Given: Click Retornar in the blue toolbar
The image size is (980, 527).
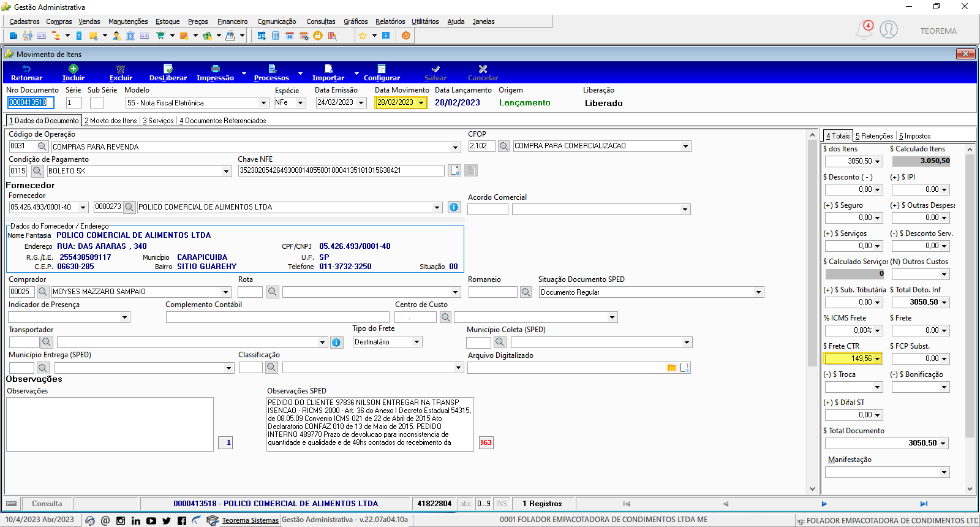Looking at the screenshot, I should tap(27, 73).
